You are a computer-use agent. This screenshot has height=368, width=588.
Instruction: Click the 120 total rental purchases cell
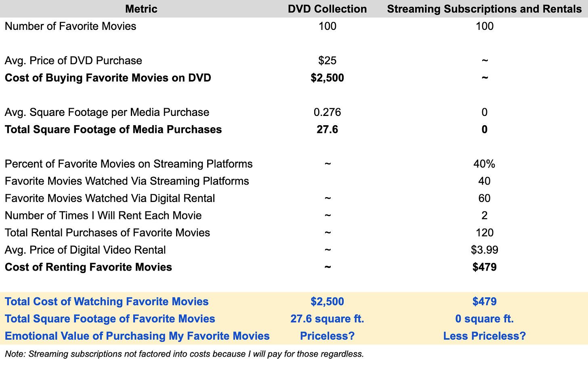tap(484, 233)
